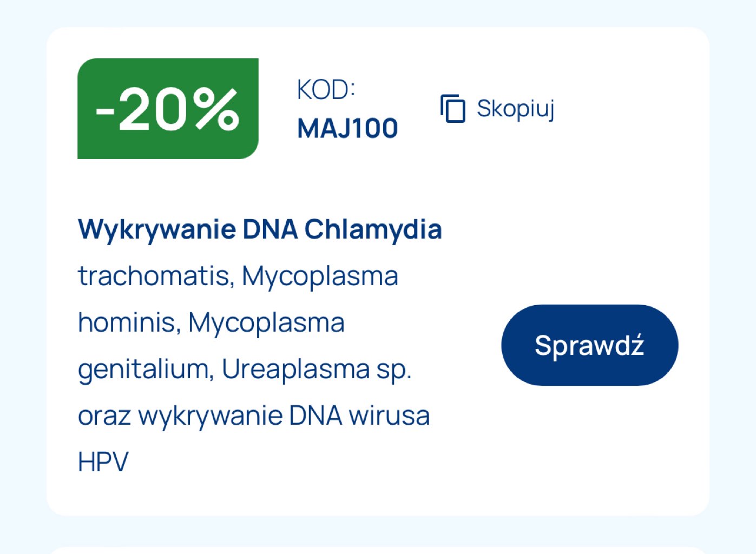756x554 pixels.
Task: Click the word Wykrywanie in the title
Action: click(157, 229)
